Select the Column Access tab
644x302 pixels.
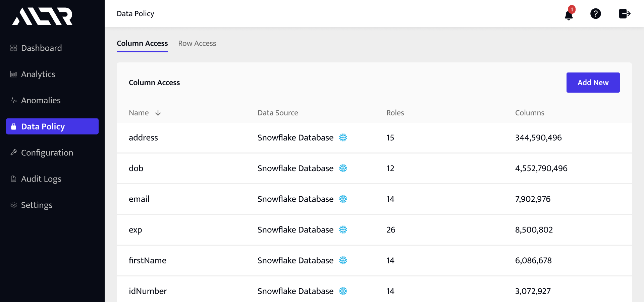pos(142,43)
